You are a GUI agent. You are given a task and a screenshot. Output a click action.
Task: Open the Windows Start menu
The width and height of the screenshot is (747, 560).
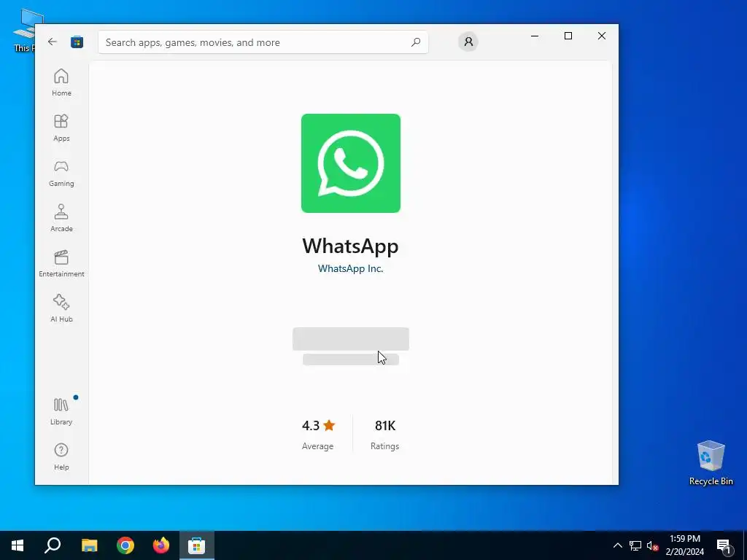[18, 545]
